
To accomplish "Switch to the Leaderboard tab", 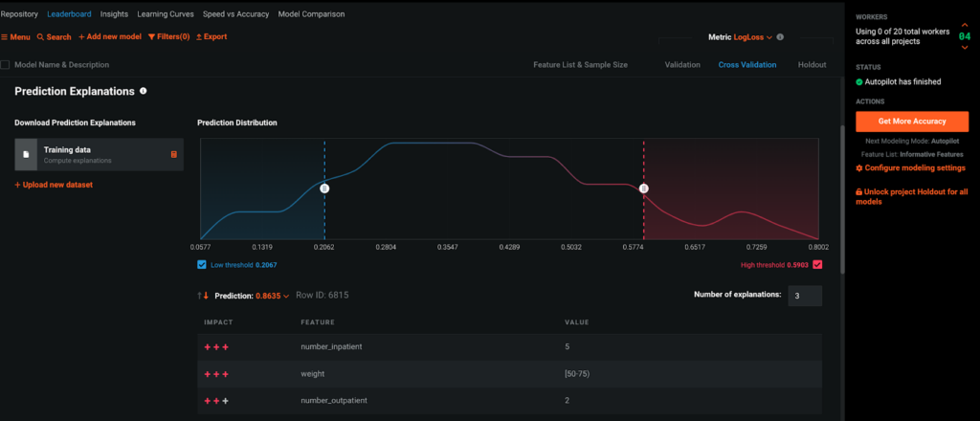I will coord(69,13).
